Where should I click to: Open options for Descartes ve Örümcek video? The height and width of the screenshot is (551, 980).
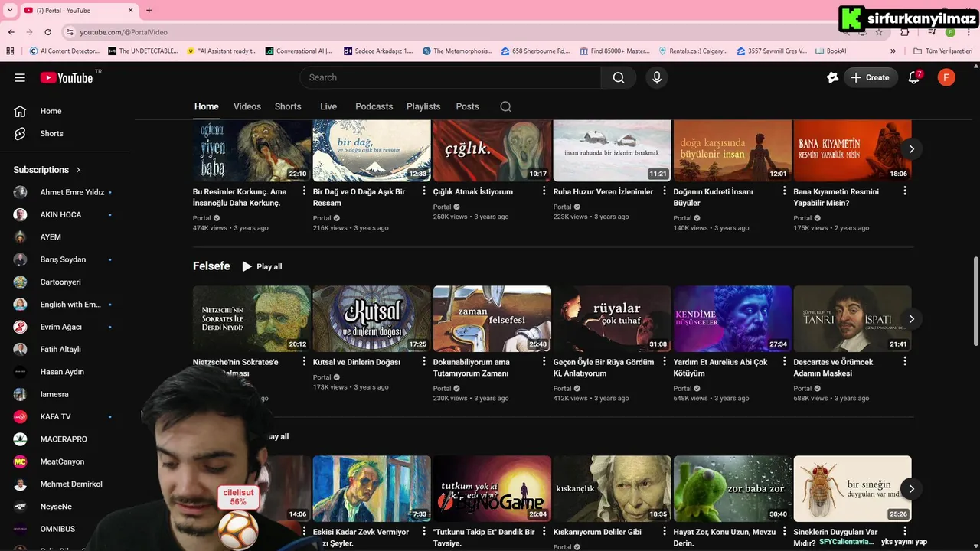[x=905, y=361]
